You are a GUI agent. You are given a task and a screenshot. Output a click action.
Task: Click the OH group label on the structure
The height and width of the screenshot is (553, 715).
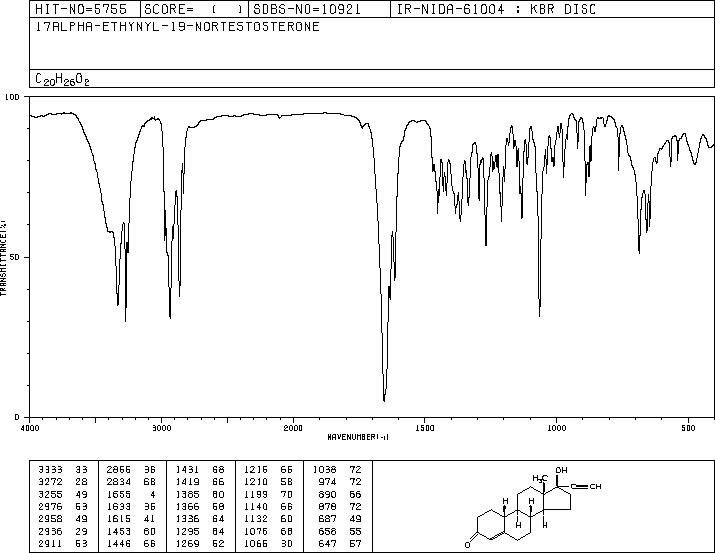pos(561,470)
